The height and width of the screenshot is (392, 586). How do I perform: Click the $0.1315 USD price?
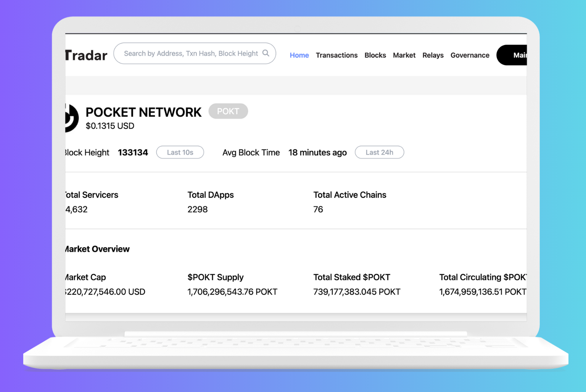(x=110, y=126)
